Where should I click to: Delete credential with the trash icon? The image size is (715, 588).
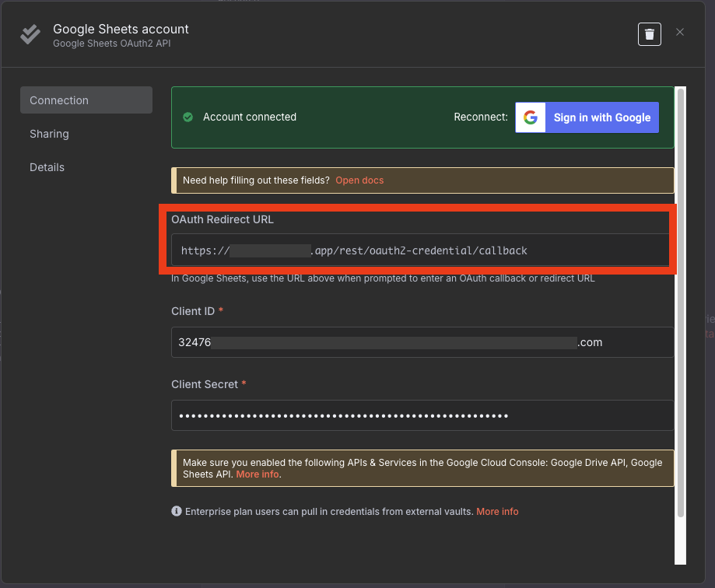point(650,34)
